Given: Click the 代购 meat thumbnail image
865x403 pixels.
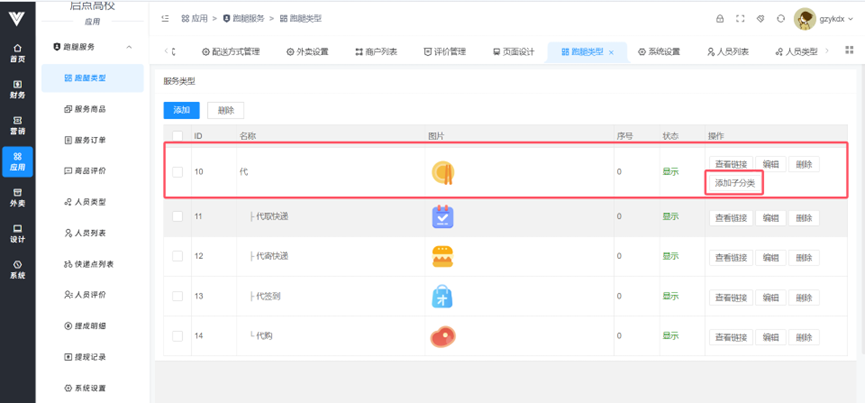Looking at the screenshot, I should click(x=443, y=337).
